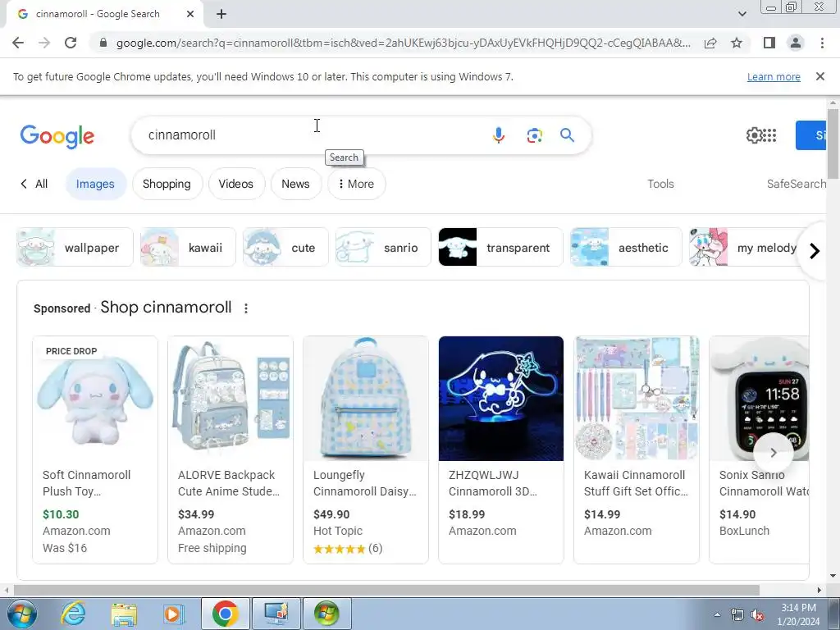The image size is (840, 630).
Task: Open the Chrome side panel
Action: click(x=769, y=43)
